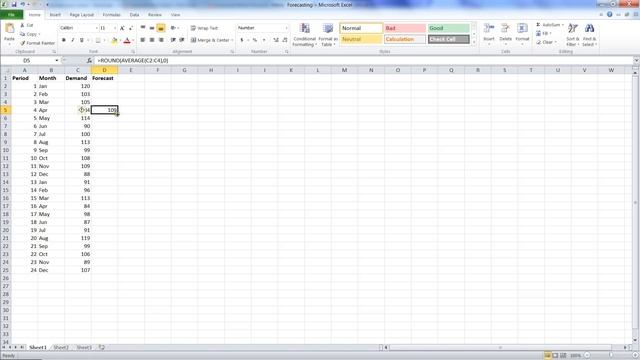This screenshot has height=360, width=640.
Task: Toggle Italic formatting
Action: [73, 40]
